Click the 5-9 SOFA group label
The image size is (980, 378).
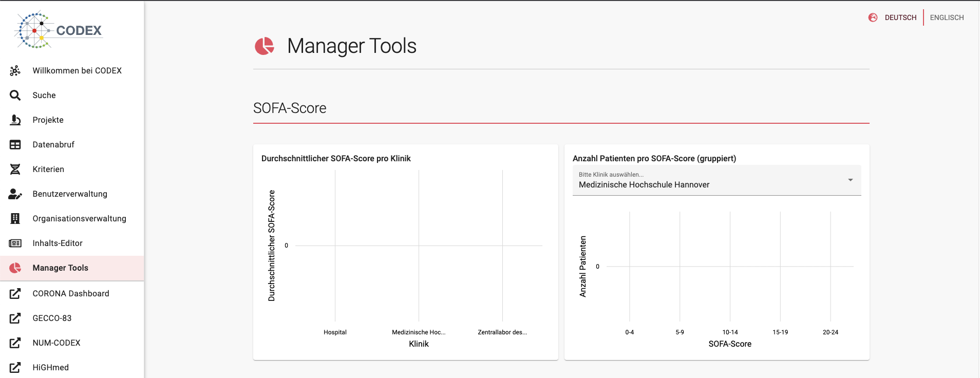[x=680, y=332]
